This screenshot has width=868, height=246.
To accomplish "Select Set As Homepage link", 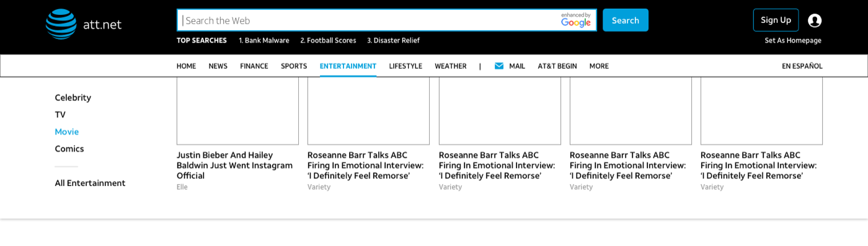I will [x=793, y=40].
